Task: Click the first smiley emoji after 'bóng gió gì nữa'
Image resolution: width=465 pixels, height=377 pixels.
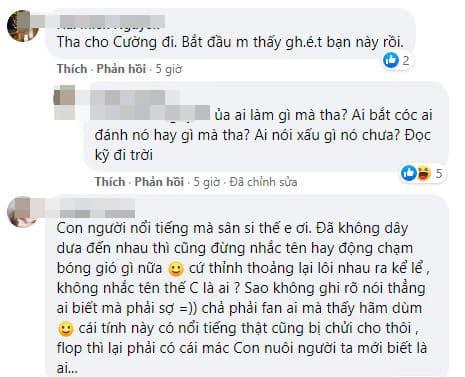Action: [176, 269]
